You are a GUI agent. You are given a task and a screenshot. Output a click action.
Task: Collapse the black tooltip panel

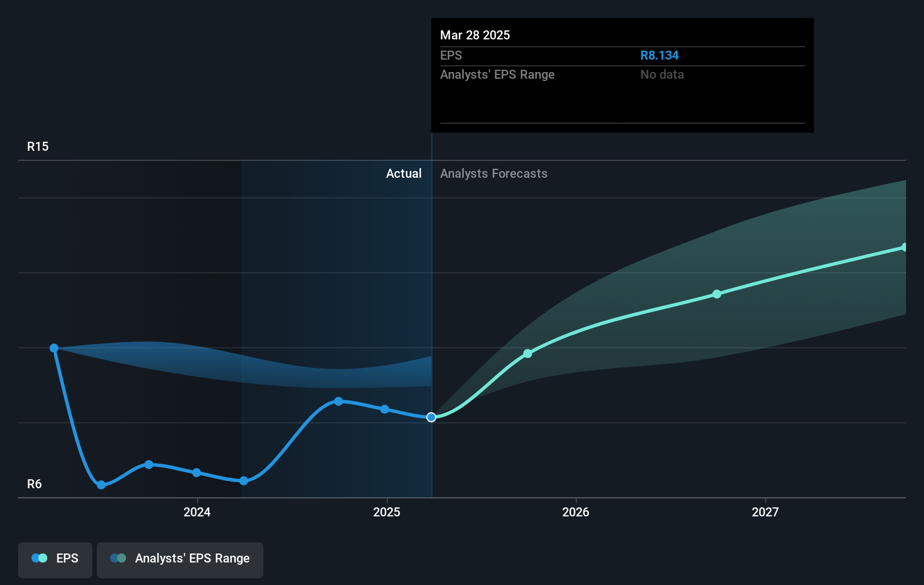[622, 76]
